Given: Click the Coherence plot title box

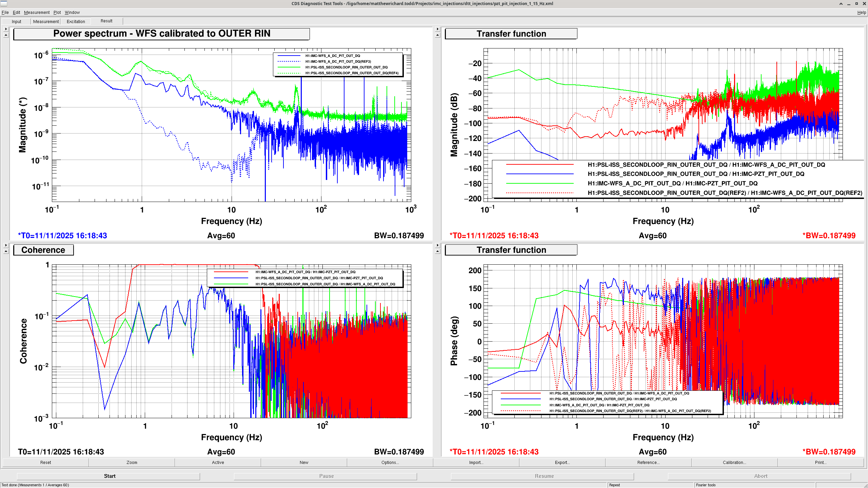Looking at the screenshot, I should (x=43, y=250).
